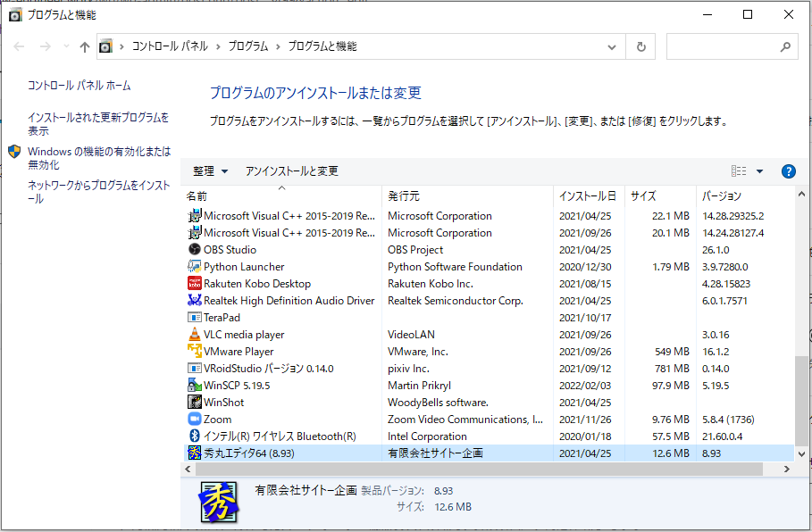Image resolution: width=812 pixels, height=532 pixels.
Task: Click the VRoidStudio program icon
Action: pos(194,369)
